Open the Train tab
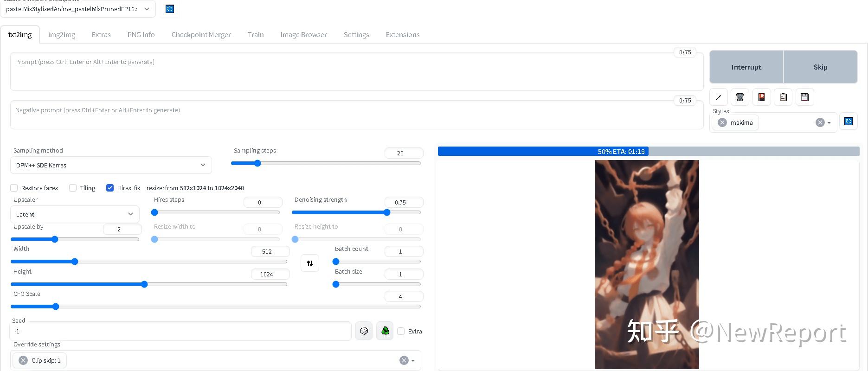 (256, 35)
